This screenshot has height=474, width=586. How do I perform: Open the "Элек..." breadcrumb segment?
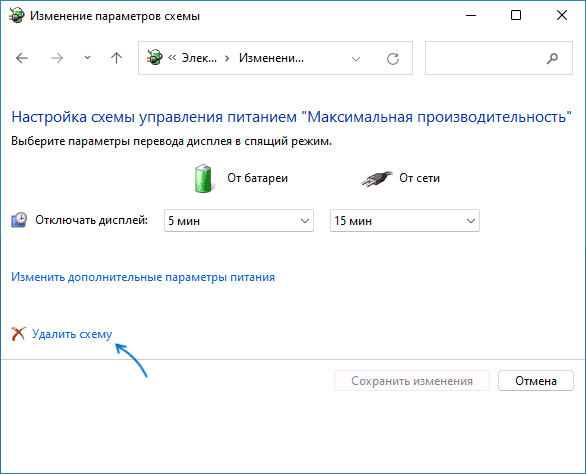[199, 58]
